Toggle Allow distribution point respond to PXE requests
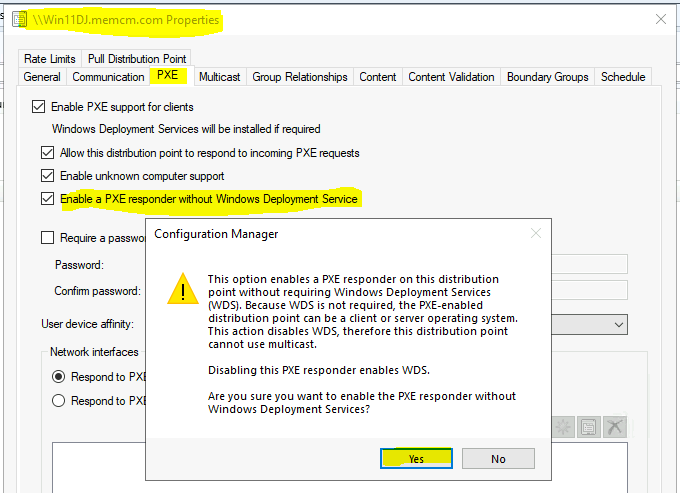The image size is (680, 493). tap(47, 153)
